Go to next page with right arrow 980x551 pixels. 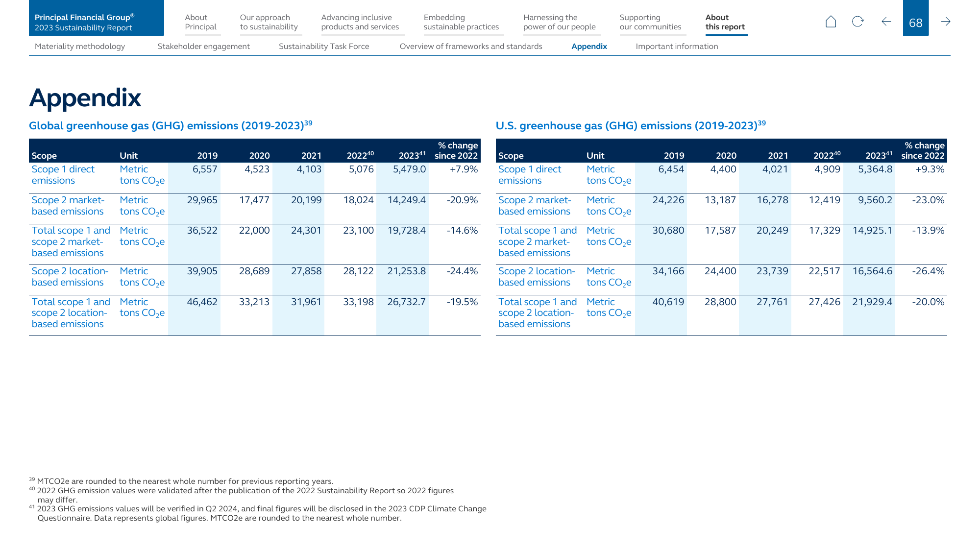(x=946, y=22)
